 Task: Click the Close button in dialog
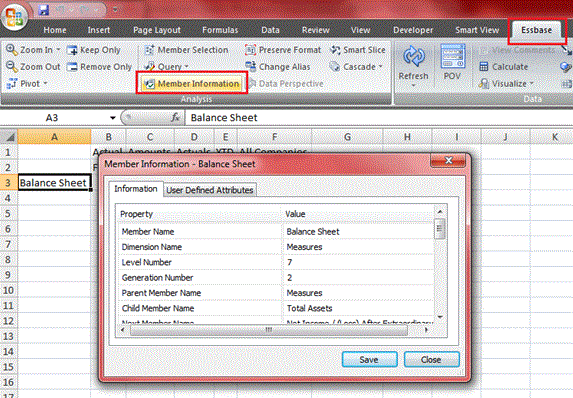(x=431, y=360)
